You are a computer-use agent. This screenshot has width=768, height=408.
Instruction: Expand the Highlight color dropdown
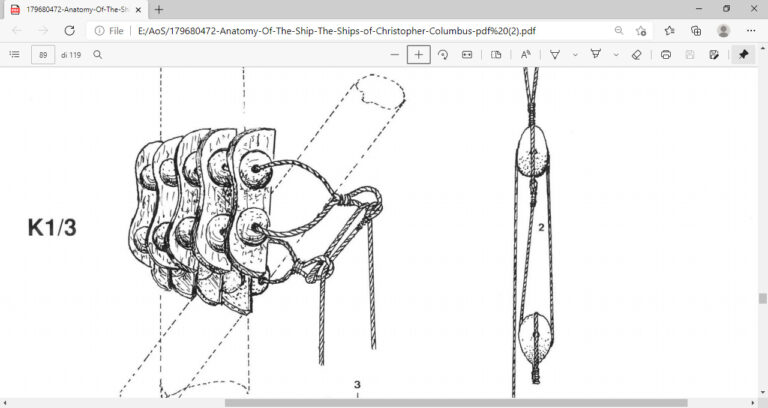616,54
